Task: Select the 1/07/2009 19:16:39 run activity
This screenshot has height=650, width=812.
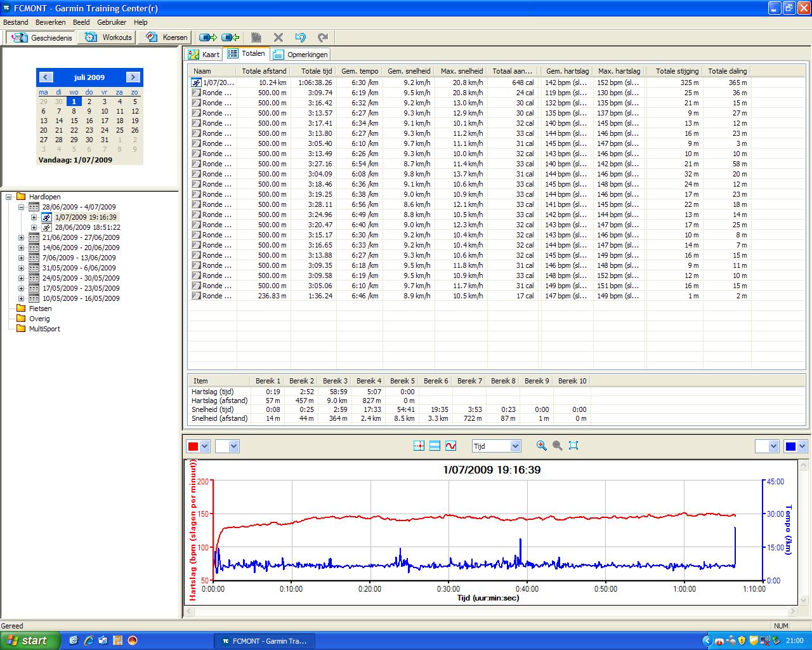Action: click(x=86, y=217)
